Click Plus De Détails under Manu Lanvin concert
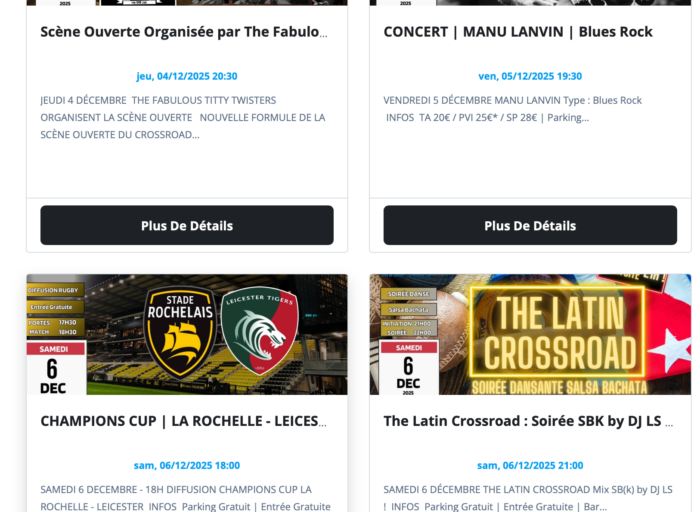 coord(530,225)
